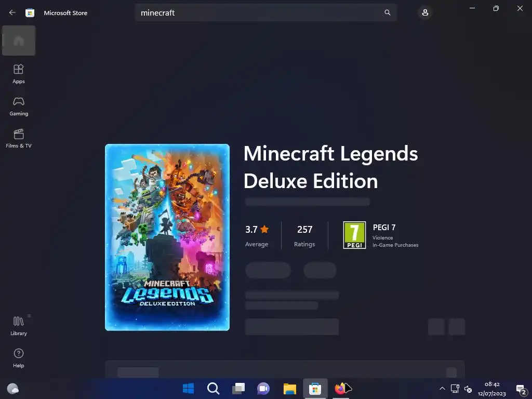532x399 pixels.
Task: Click the PEGI 7 label text
Action: click(384, 228)
